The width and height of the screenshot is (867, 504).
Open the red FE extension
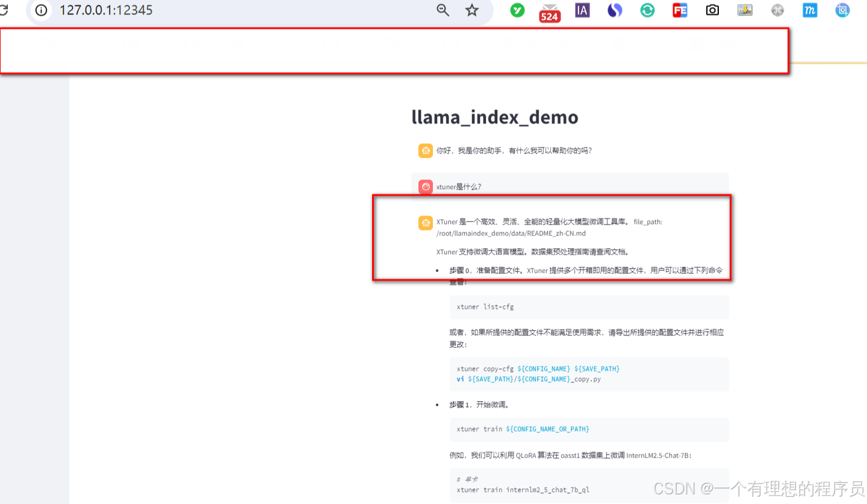680,10
